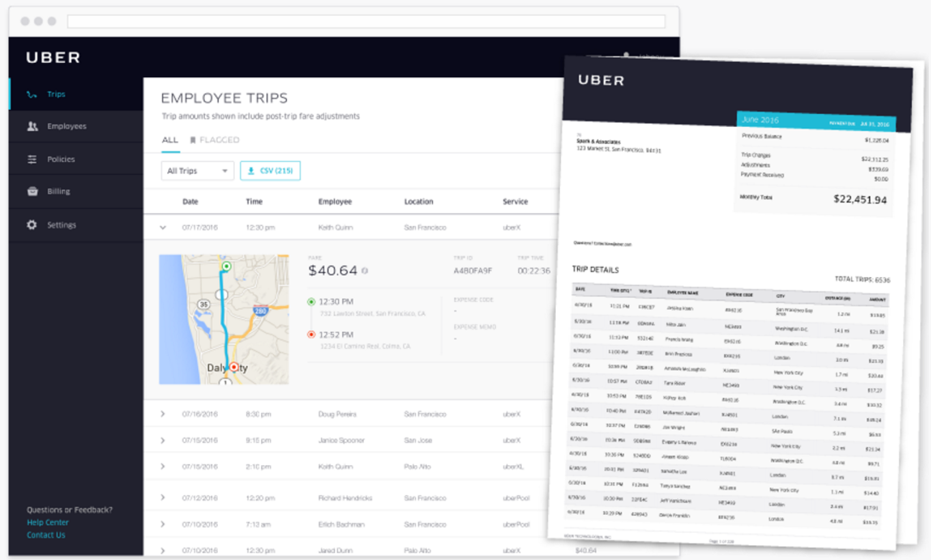Click TOTAL TRIPS: 6536 on invoice
The height and width of the screenshot is (560, 931).
point(862,279)
